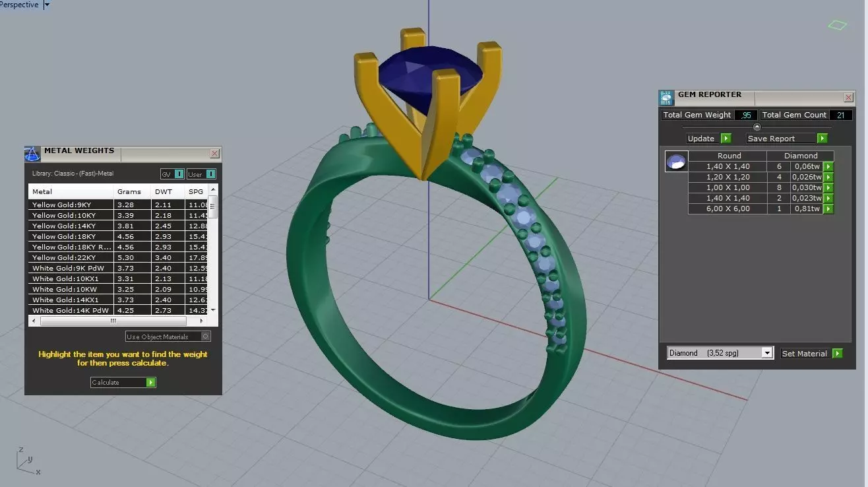Select the Yellow Gold:22KY row

point(118,257)
